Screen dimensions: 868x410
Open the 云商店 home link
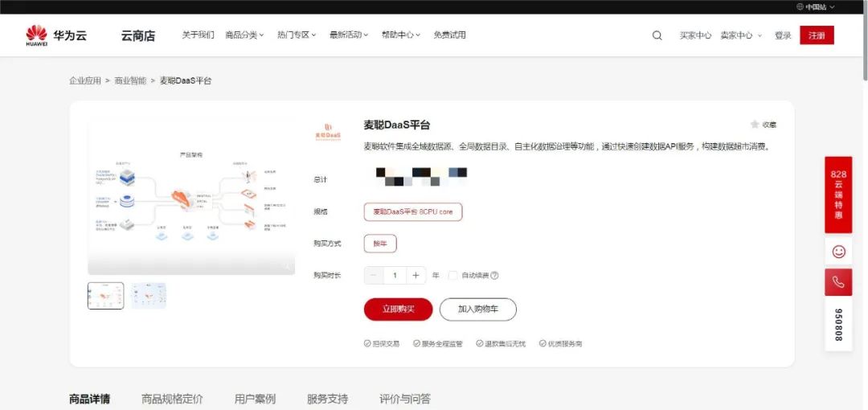(138, 36)
